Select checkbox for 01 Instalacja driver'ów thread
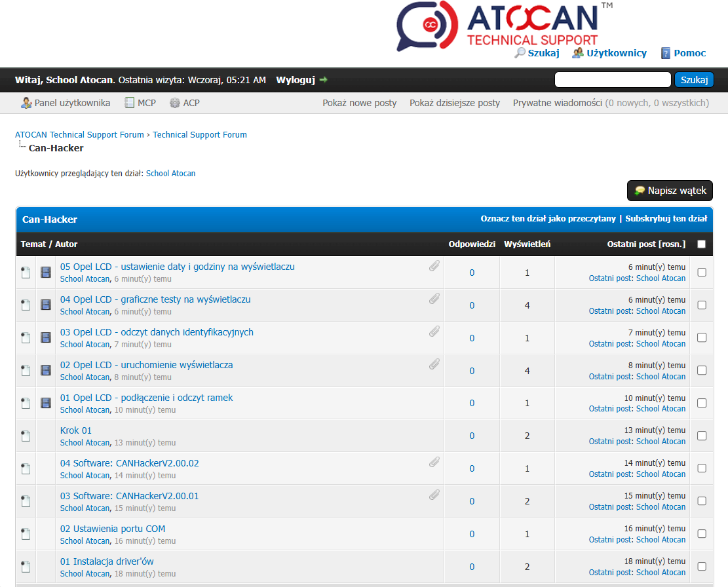Screen dimensions: 728x587 (702, 567)
